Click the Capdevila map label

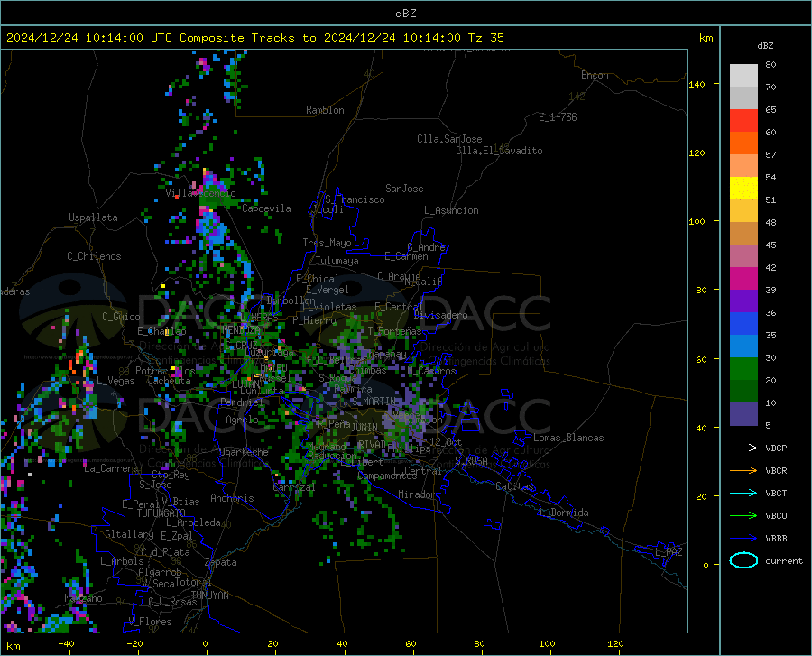(x=266, y=208)
